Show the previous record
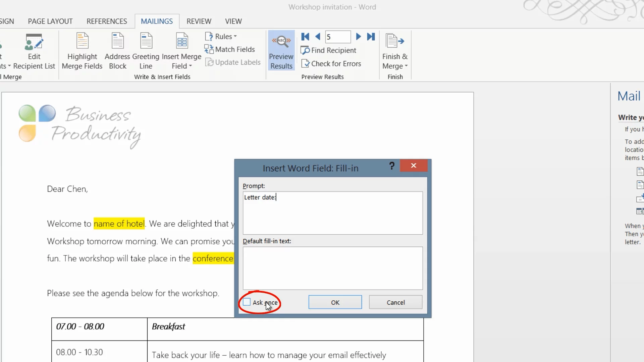 318,37
